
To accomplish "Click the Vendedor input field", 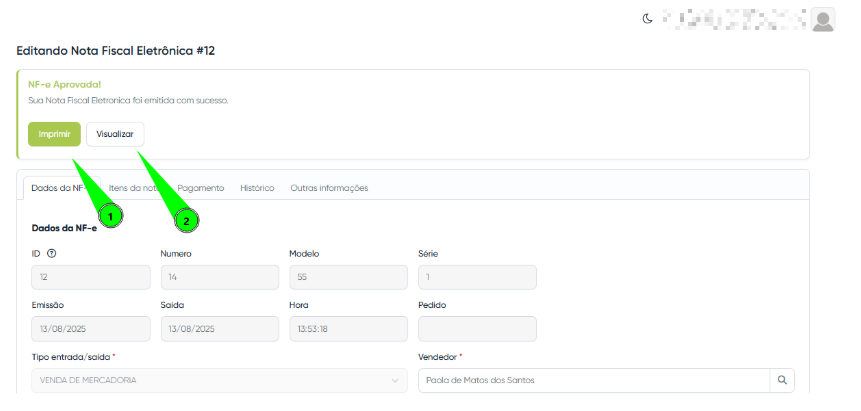I will 594,380.
